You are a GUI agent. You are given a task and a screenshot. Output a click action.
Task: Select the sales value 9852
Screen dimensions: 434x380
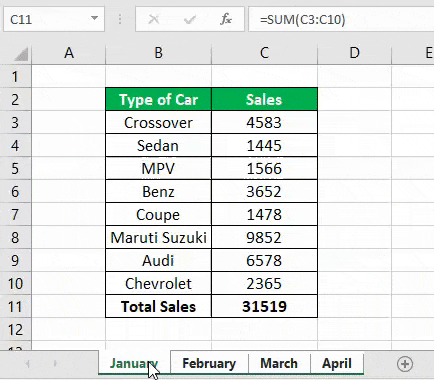pos(264,237)
